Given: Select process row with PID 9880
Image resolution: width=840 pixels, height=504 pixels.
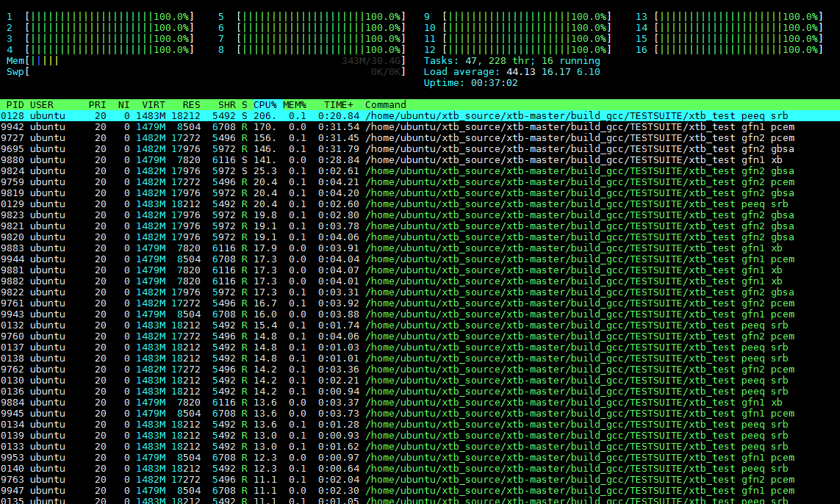Looking at the screenshot, I should pos(420,160).
